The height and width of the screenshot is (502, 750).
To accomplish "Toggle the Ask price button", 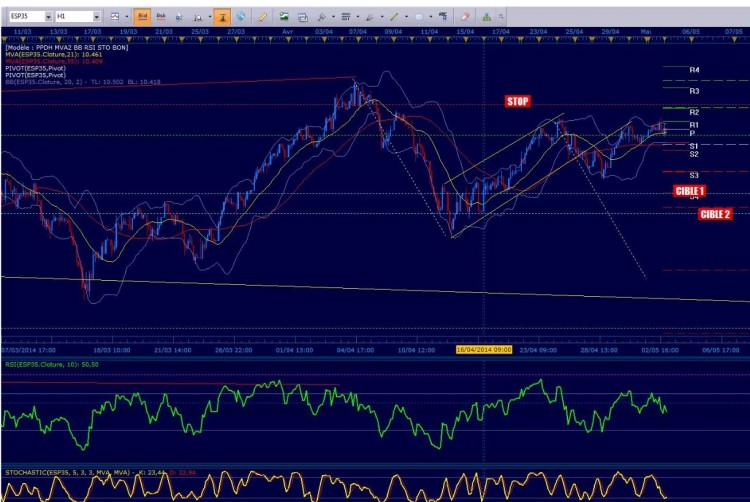I will (161, 17).
